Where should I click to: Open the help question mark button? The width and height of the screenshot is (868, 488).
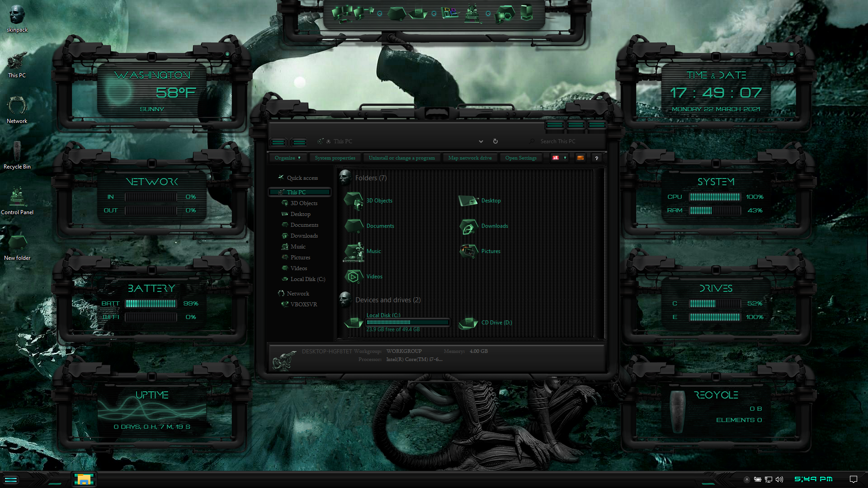[x=597, y=158]
